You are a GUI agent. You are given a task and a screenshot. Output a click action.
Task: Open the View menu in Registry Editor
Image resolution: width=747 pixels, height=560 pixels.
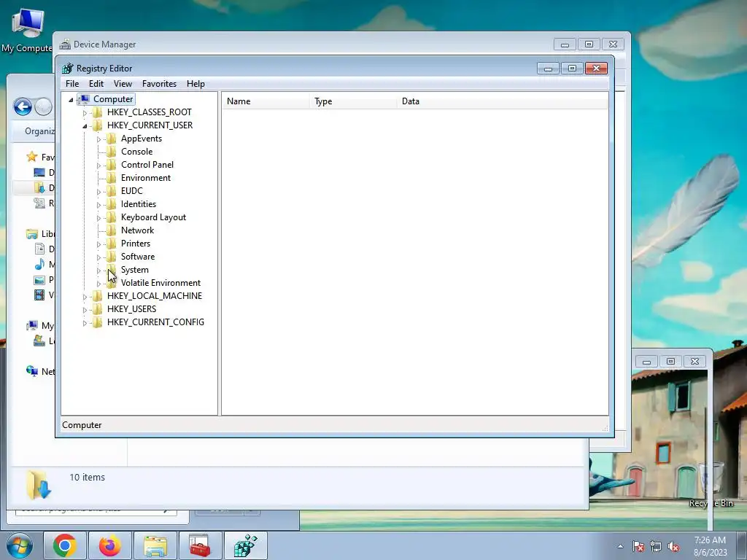(123, 84)
